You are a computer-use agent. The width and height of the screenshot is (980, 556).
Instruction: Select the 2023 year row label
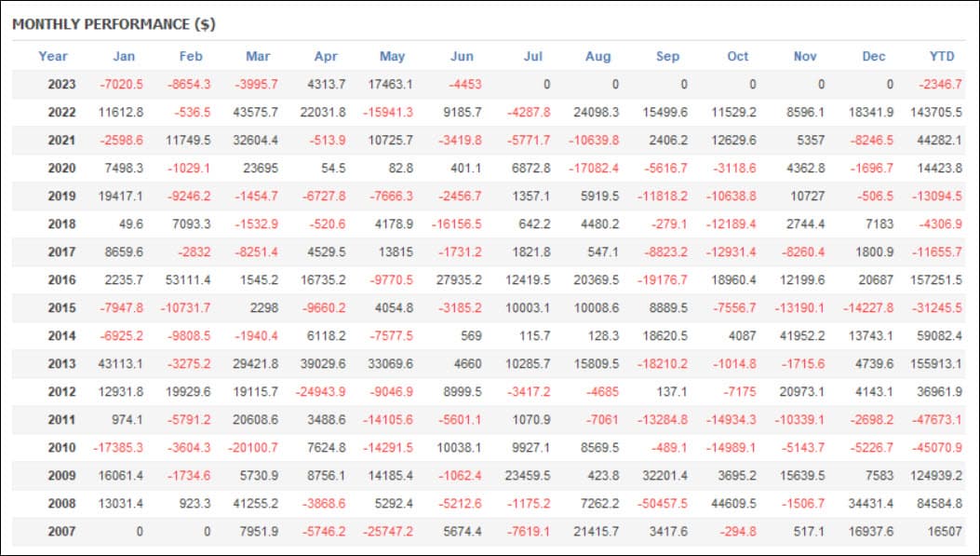[61, 85]
